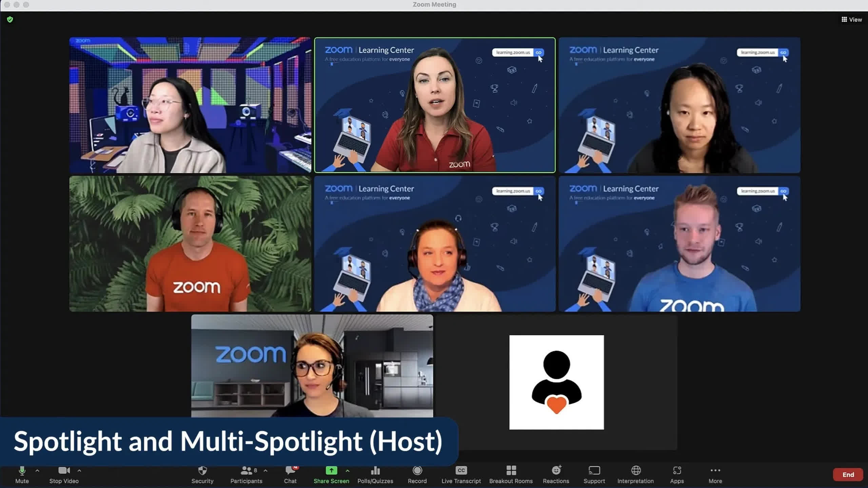
Task: Open the Chat panel
Action: (290, 474)
